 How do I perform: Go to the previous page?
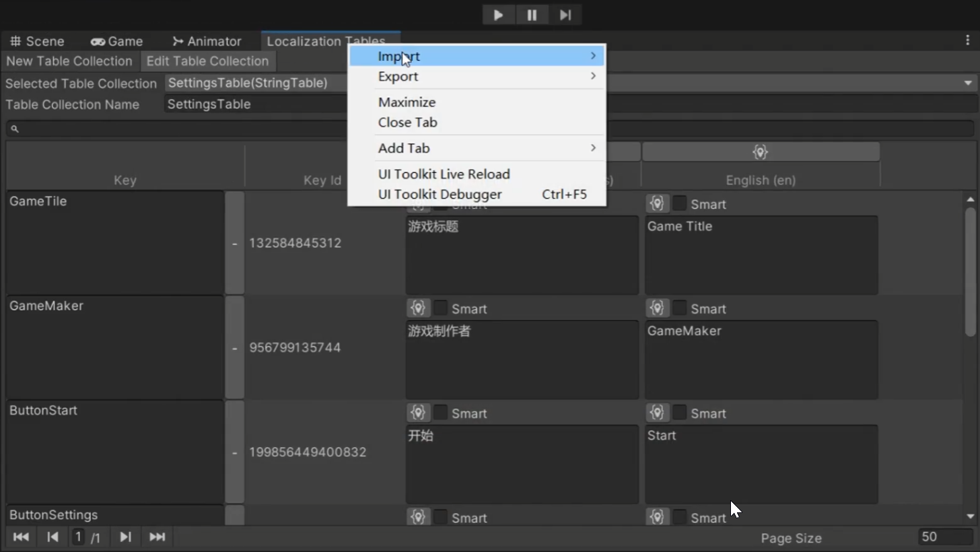point(53,537)
